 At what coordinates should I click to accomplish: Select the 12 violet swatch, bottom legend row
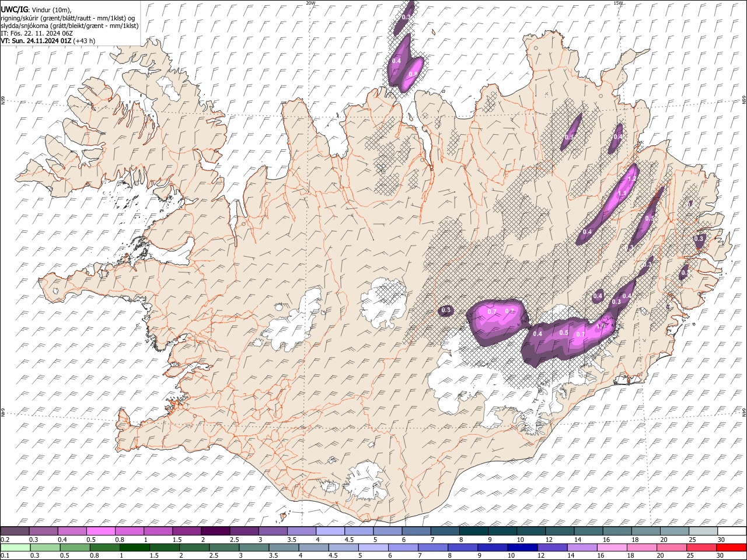(552, 547)
